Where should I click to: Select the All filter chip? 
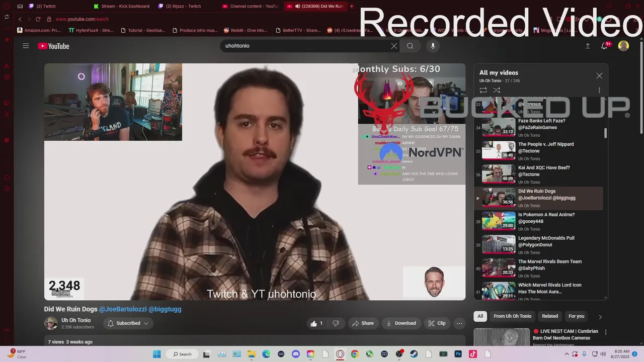tap(480, 316)
